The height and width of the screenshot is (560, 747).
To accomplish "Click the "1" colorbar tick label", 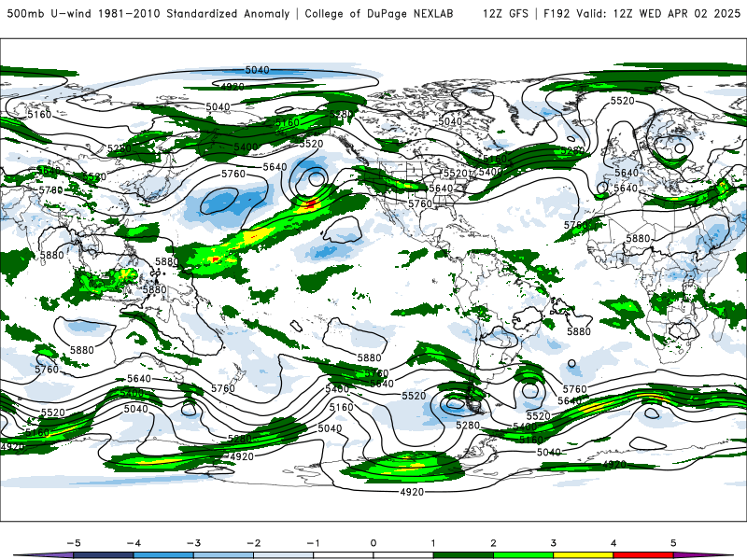I will click(x=433, y=543).
